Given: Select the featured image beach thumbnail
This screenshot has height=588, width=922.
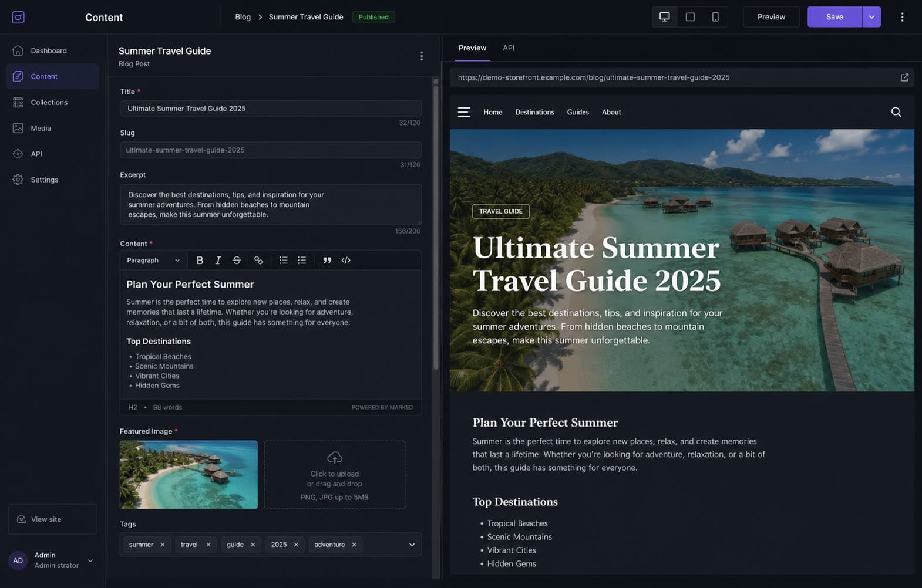Looking at the screenshot, I should [189, 475].
